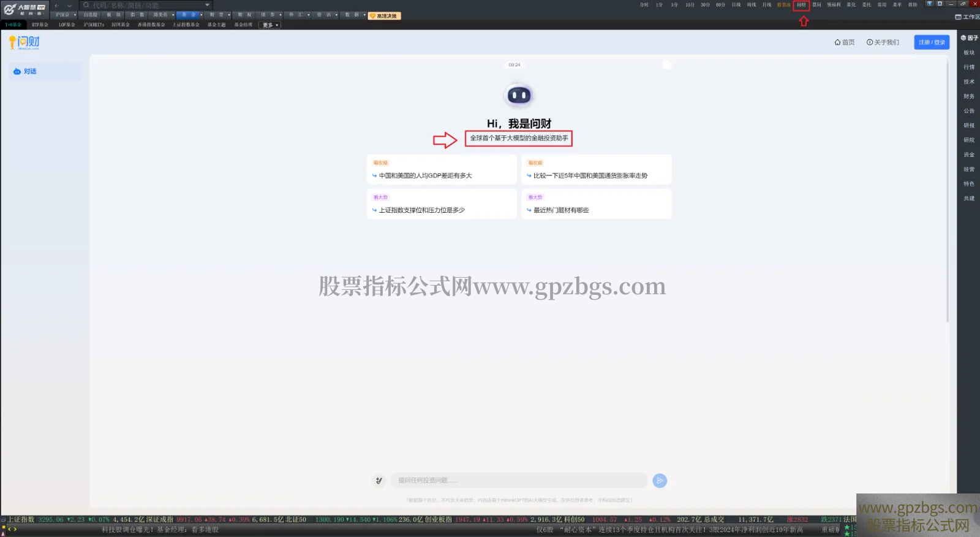Click the A icon in title bar
The image size is (980, 537).
pos(940,4)
